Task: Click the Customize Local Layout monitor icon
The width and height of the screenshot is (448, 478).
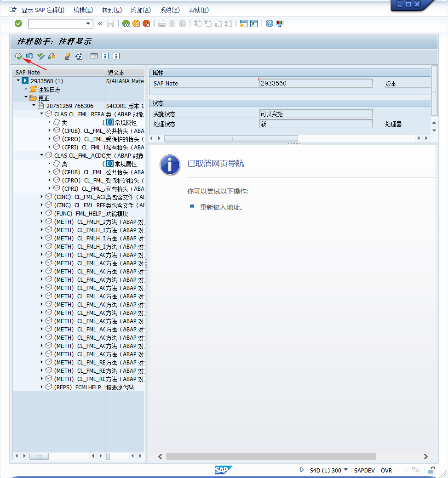Action: pos(280,23)
